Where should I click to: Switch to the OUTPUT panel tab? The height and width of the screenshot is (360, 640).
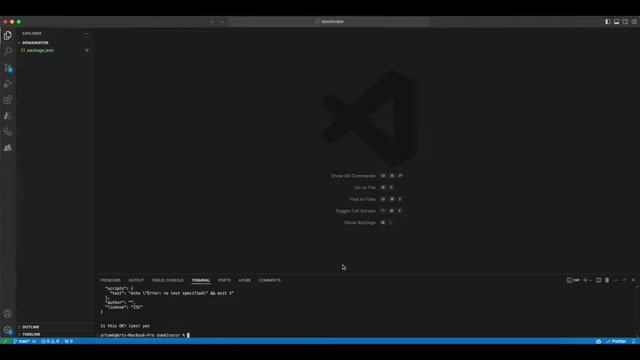point(136,280)
